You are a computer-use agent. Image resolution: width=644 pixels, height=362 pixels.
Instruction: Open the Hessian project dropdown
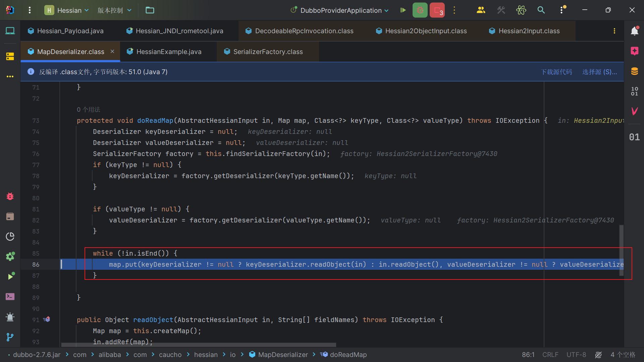67,10
